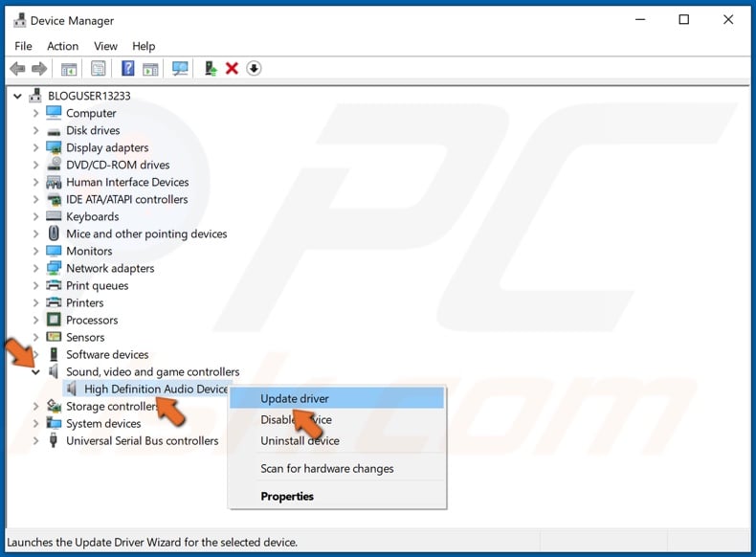Image resolution: width=756 pixels, height=557 pixels.
Task: Expand the System devices chevron
Action: [x=35, y=423]
